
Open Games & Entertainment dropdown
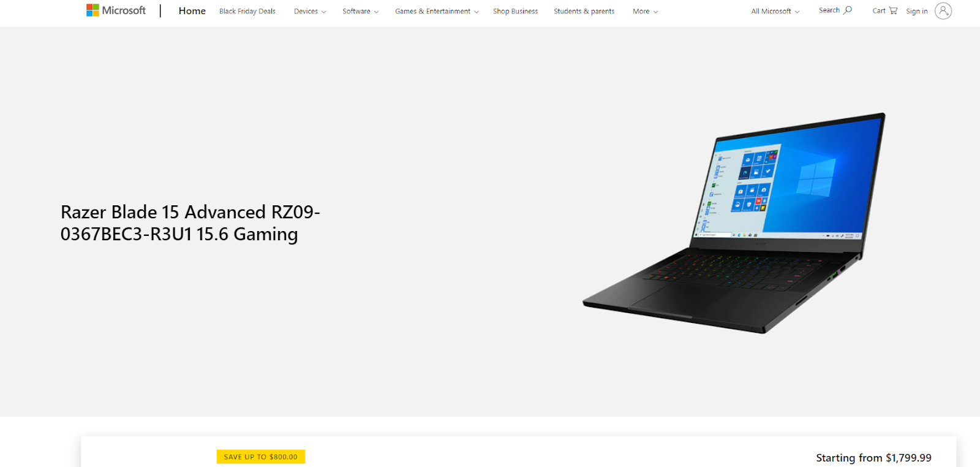click(x=437, y=11)
